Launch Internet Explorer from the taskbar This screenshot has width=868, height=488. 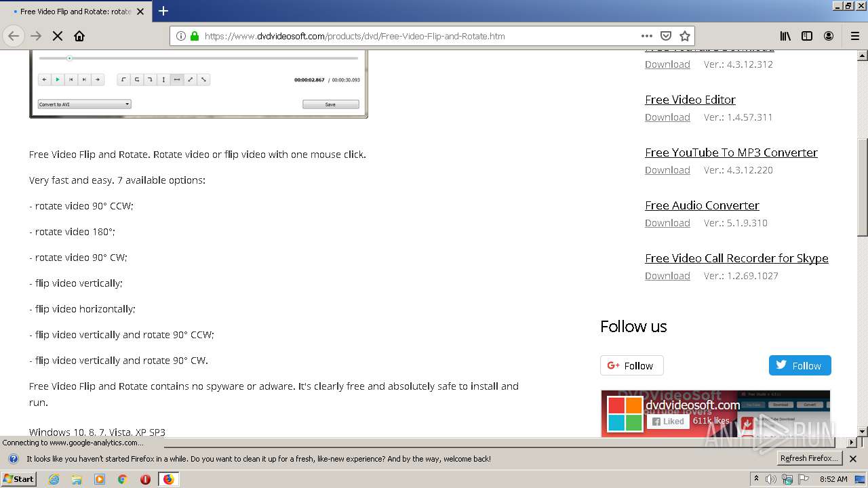click(54, 479)
